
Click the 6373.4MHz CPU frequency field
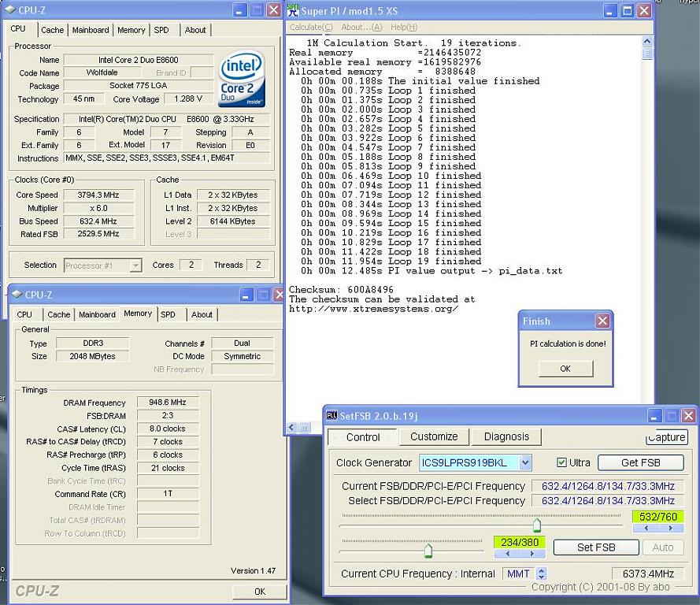point(648,573)
